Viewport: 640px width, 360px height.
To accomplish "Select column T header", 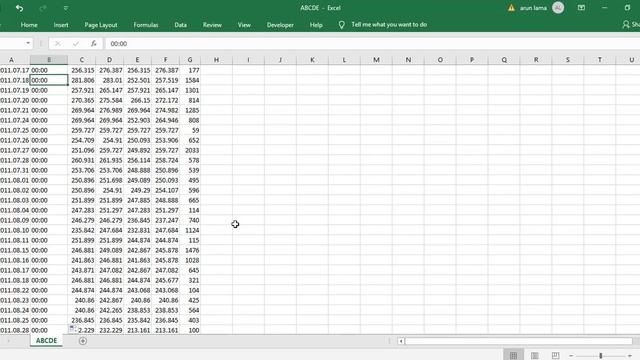I will [x=600, y=60].
